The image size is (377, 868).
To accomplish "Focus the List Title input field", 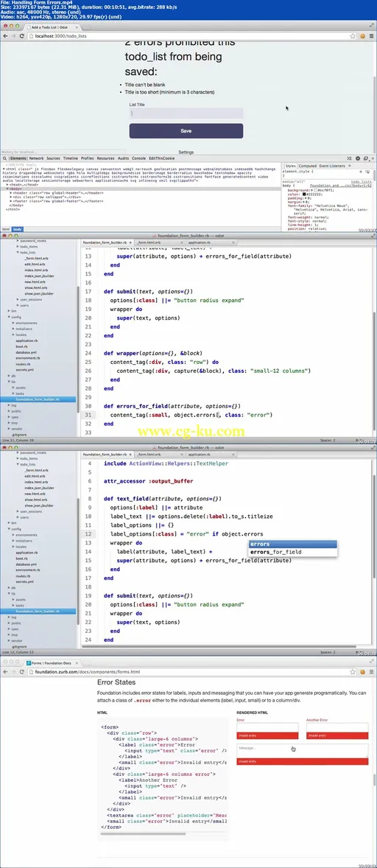I will (186, 113).
